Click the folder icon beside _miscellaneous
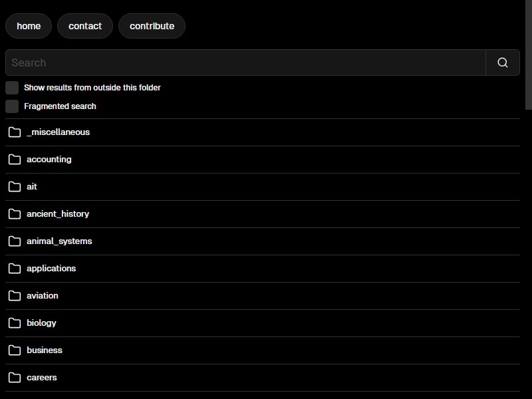532x399 pixels. point(15,132)
